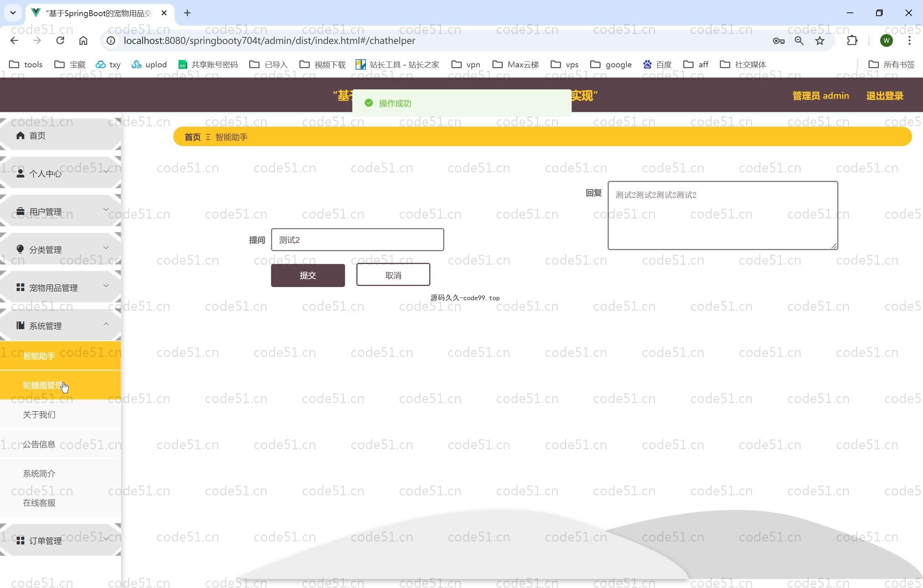This screenshot has height=588, width=923.
Task: Bookmark this page with the star icon
Action: coord(819,41)
